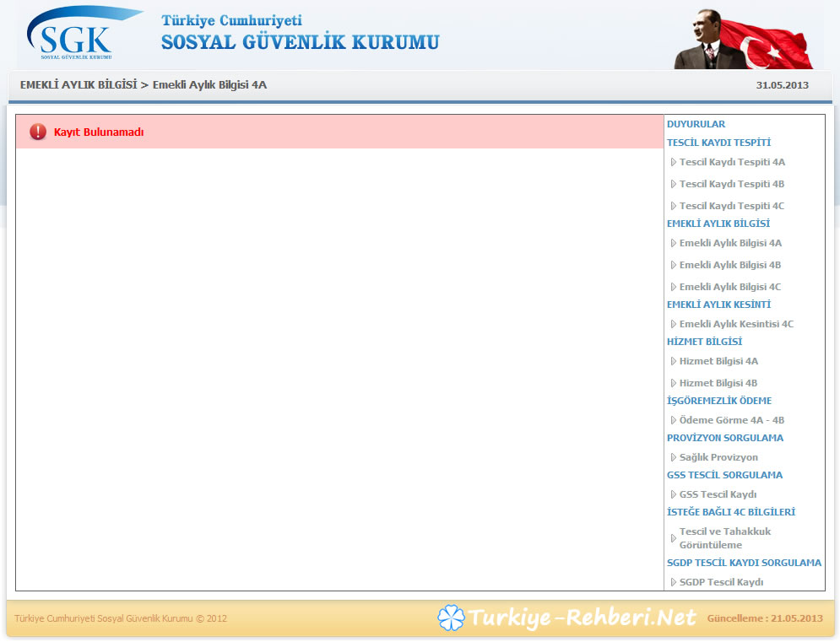Open İSTEĞE BAĞLI 4C BİLGİLERİ heading
The width and height of the screenshot is (840, 642).
point(731,511)
